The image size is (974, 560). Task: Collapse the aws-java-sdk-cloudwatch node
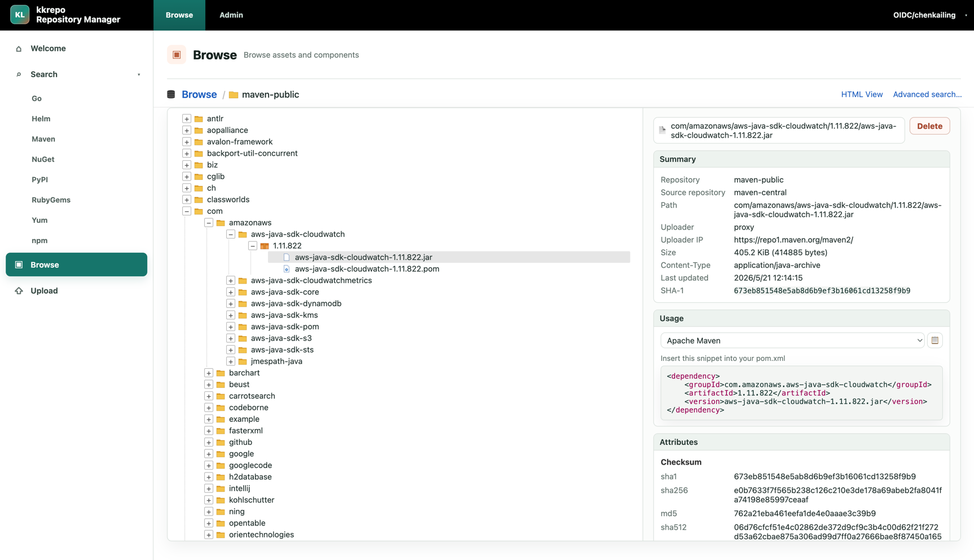(x=231, y=235)
